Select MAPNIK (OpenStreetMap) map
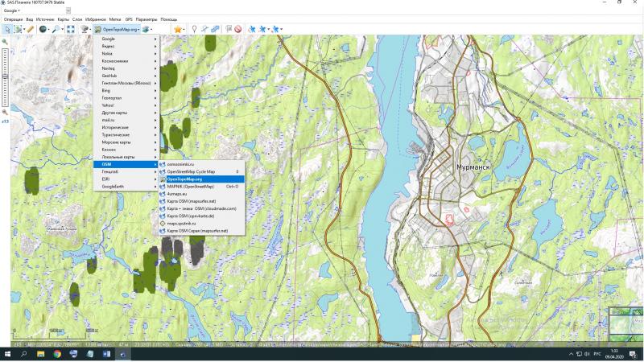 point(202,187)
